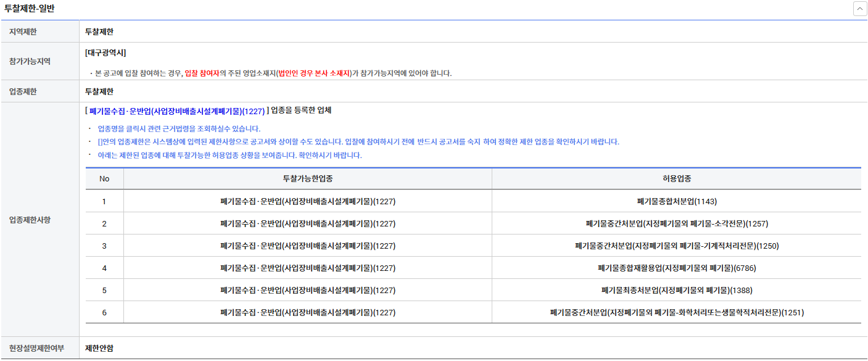
Task: Select the 기계적처리전문(1250) allowed industry entry
Action: (676, 246)
